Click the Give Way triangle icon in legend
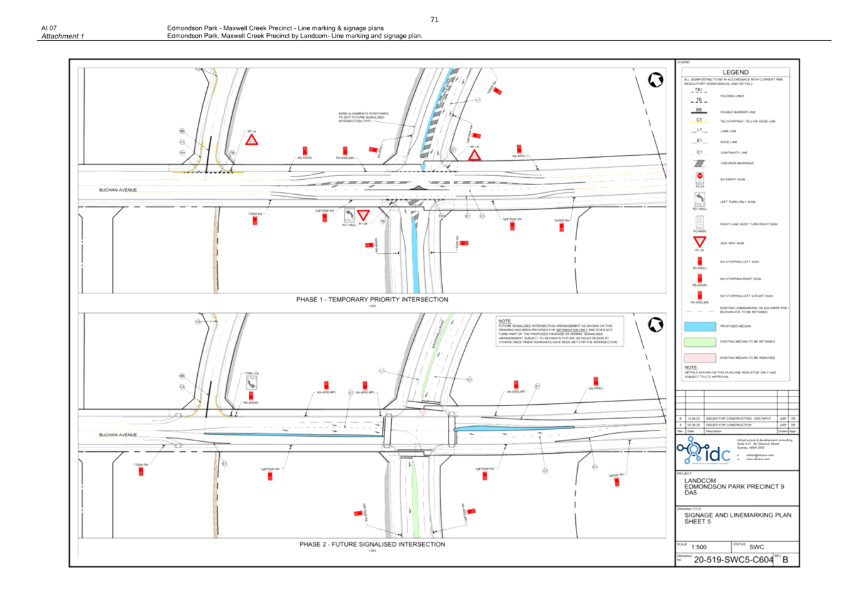Image resolution: width=868 pixels, height=614 pixels. click(x=699, y=242)
